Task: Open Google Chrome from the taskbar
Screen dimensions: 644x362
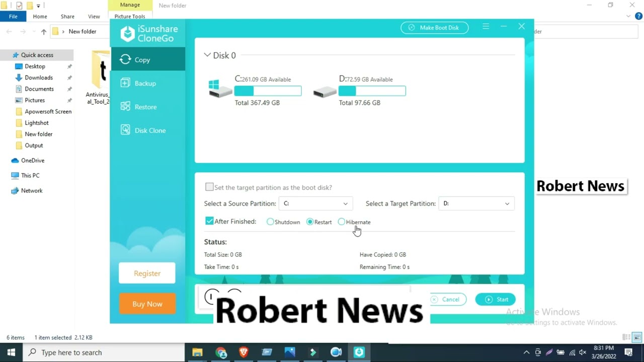Action: pyautogui.click(x=221, y=352)
